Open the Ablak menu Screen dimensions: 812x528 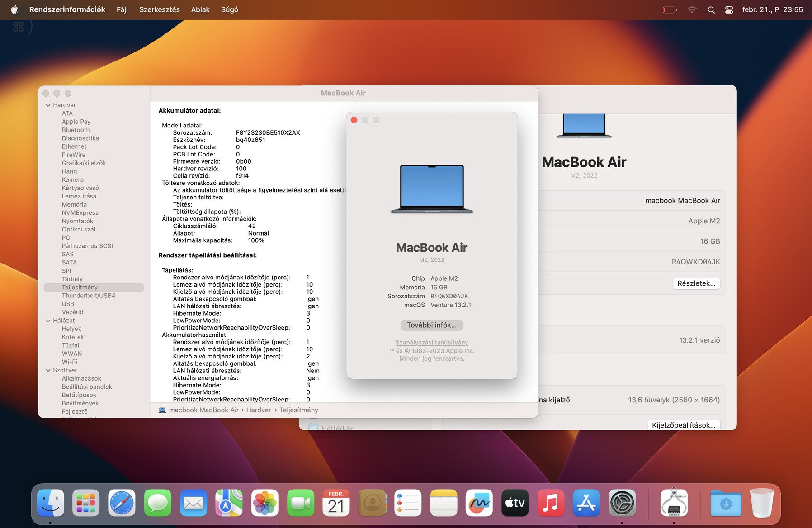click(x=200, y=9)
